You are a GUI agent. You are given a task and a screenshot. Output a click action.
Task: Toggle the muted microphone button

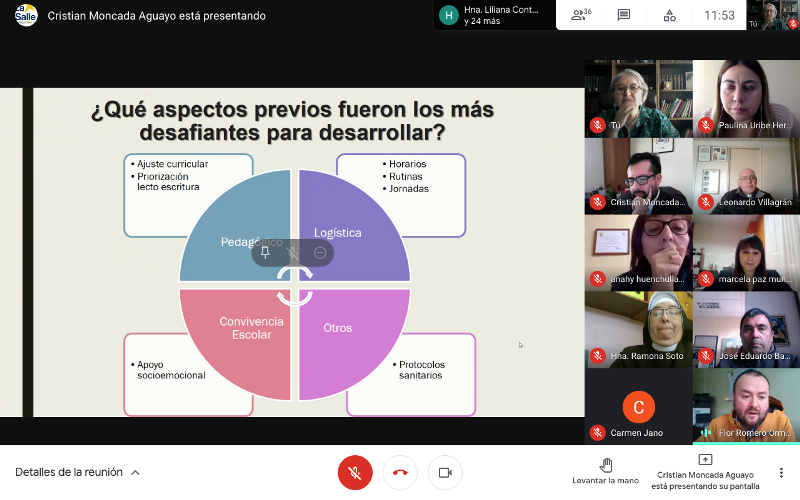(x=355, y=472)
